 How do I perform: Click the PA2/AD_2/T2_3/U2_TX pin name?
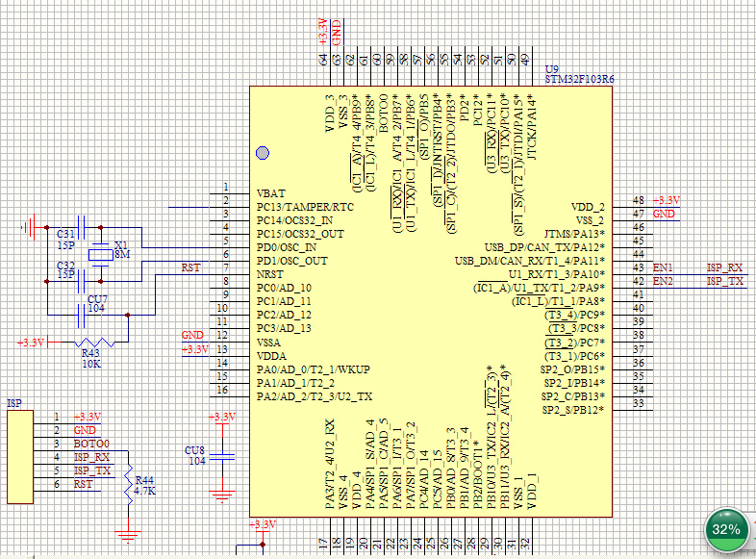pyautogui.click(x=315, y=397)
